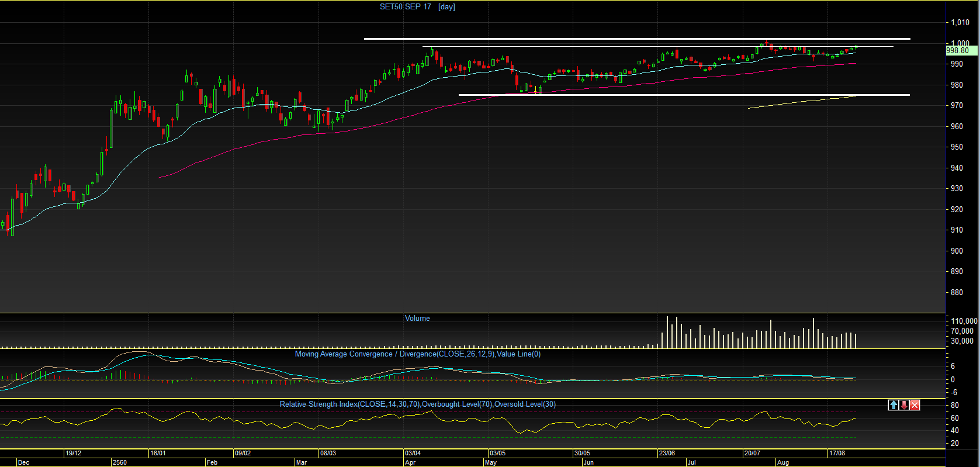
Task: Click the Jul month label
Action: tap(692, 463)
